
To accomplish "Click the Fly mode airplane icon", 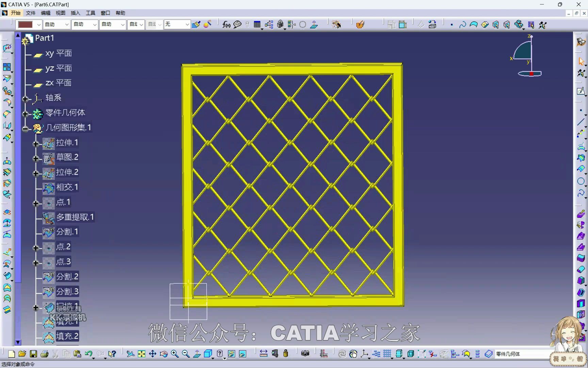I will tap(130, 354).
